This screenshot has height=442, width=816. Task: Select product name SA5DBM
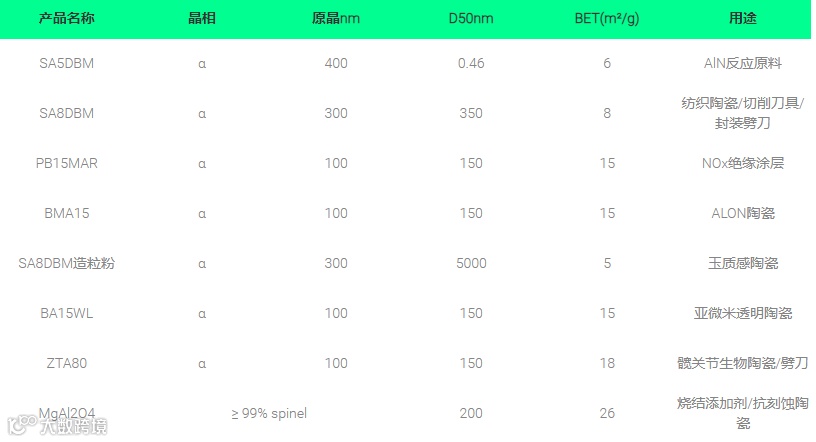click(x=67, y=64)
